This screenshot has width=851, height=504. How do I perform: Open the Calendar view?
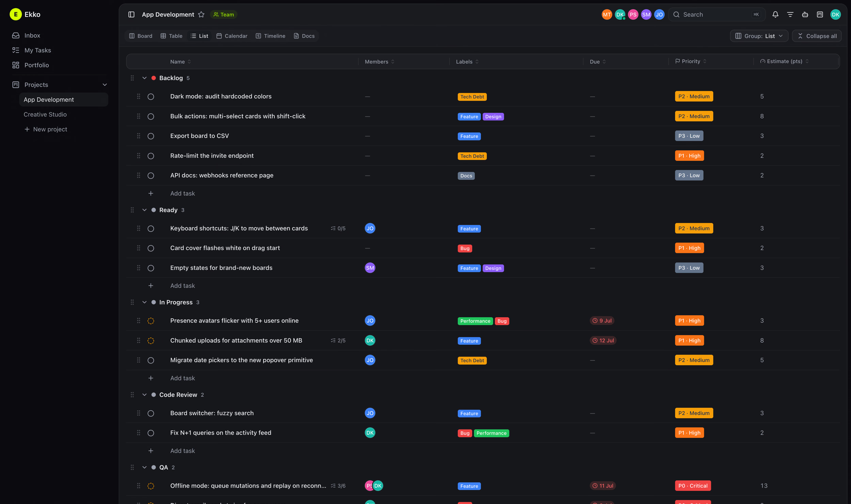click(x=232, y=36)
